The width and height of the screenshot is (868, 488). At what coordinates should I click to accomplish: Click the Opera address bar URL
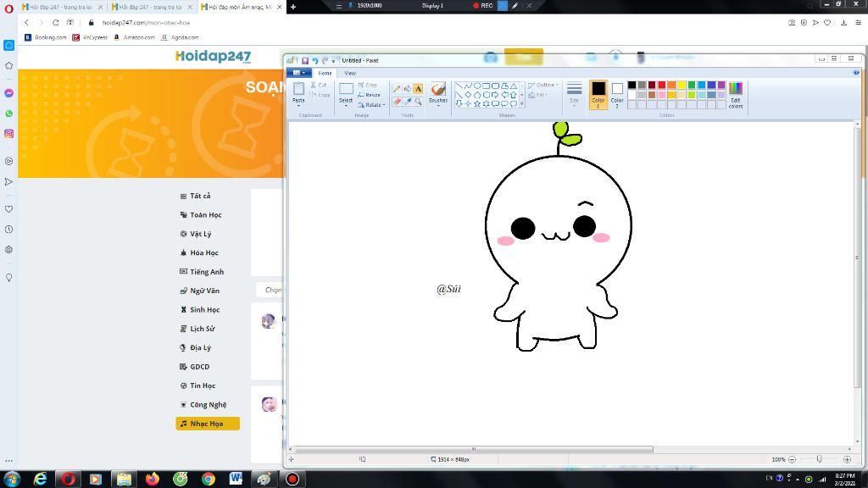[x=146, y=23]
